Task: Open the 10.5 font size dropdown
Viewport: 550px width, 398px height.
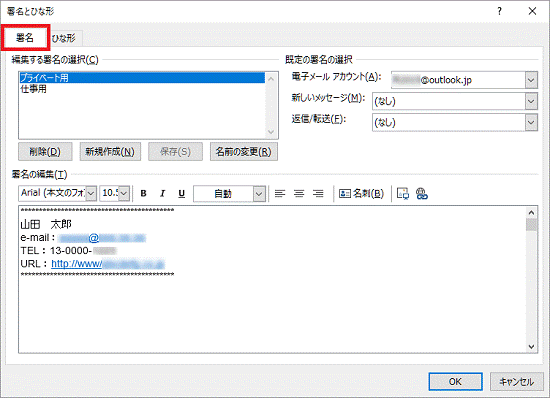Action: 124,194
